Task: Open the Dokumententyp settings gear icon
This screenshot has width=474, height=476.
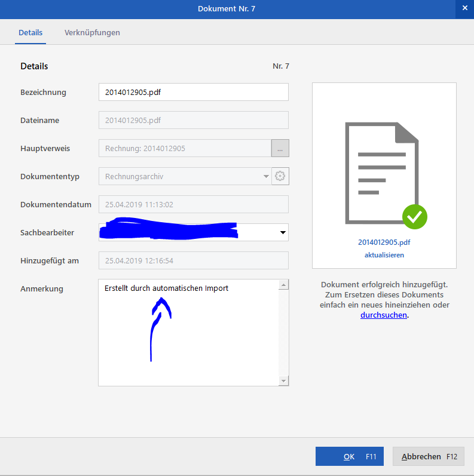Action: (x=280, y=176)
